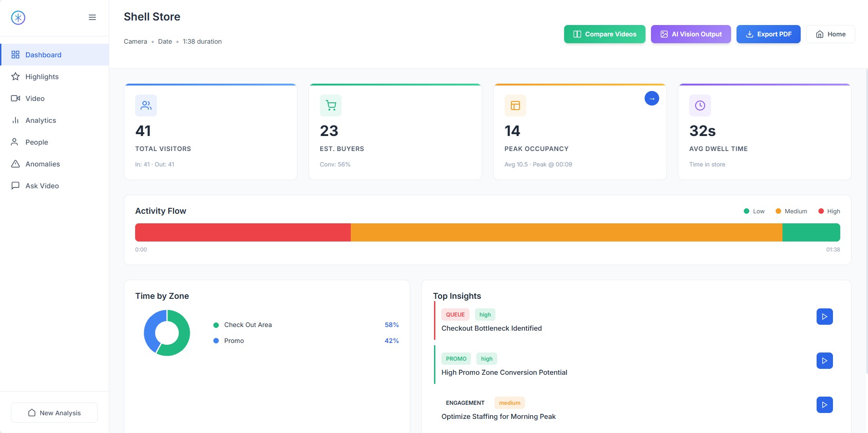Click the asterisk app logo icon
Image resolution: width=868 pixels, height=433 pixels.
(18, 18)
